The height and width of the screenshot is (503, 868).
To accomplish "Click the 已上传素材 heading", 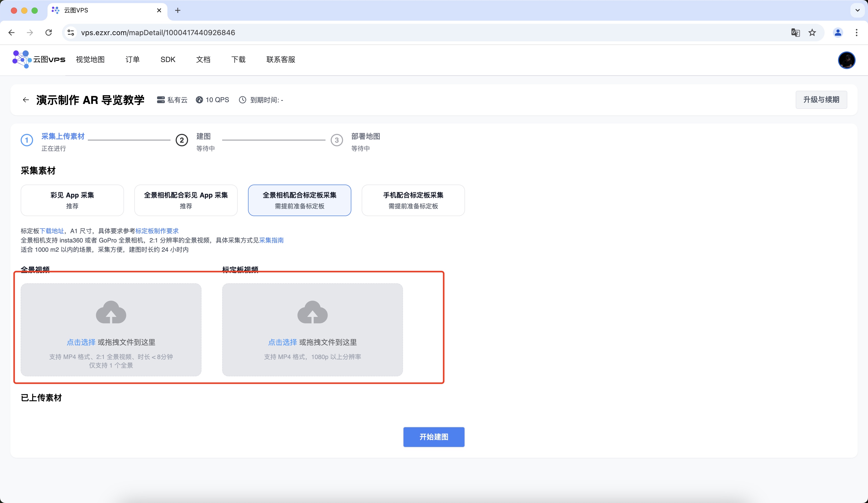I will click(x=41, y=398).
